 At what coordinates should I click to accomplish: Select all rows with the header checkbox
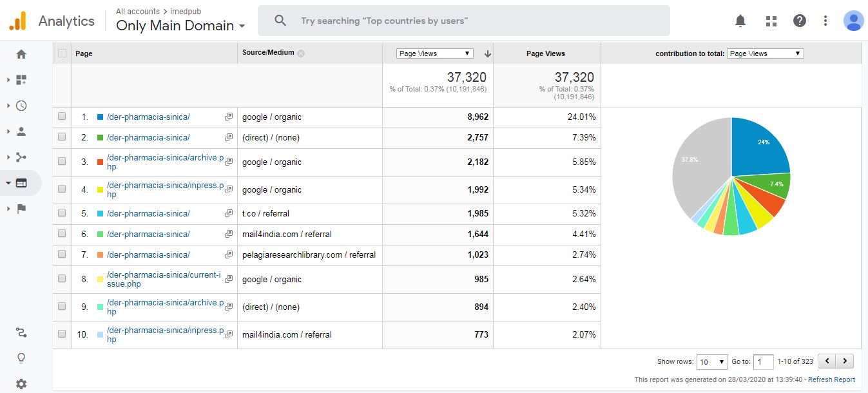point(62,53)
